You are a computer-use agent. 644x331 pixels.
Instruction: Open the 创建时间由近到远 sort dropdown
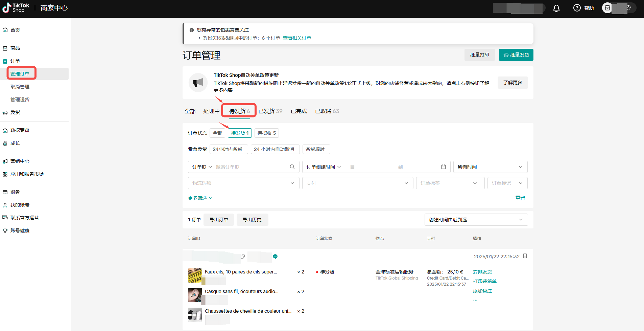click(476, 220)
